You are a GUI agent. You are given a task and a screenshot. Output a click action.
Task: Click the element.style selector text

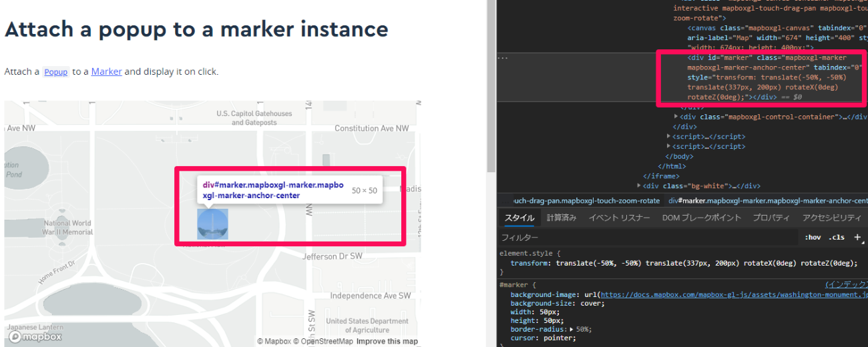point(527,254)
